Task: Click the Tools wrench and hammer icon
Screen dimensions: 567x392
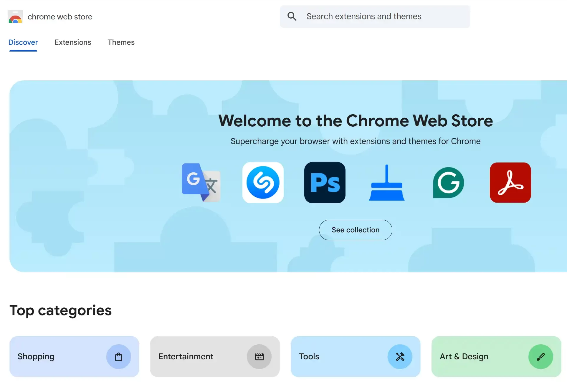Action: (400, 357)
